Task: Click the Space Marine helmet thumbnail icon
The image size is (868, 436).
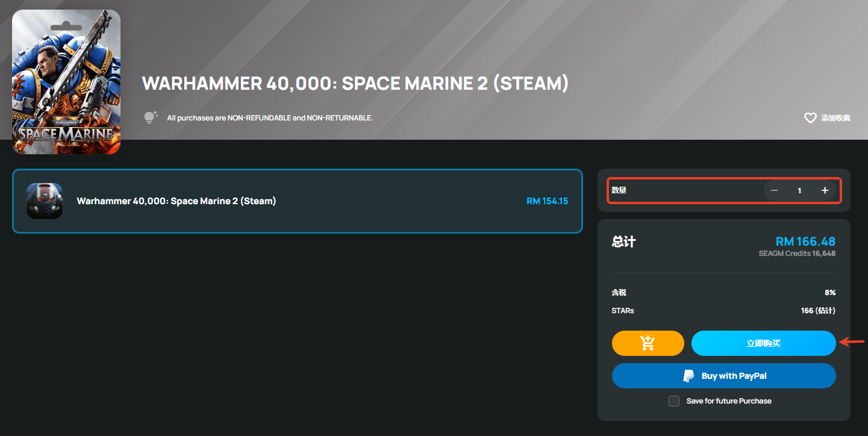Action: 45,201
